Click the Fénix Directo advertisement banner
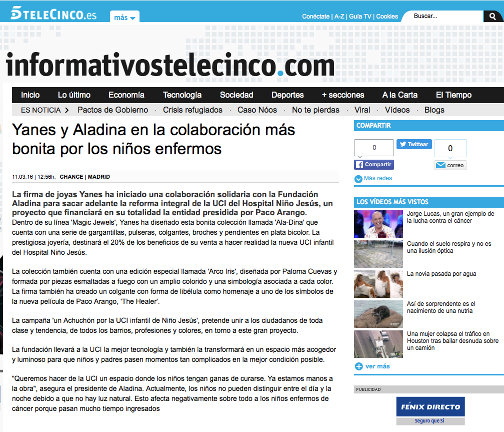Image resolution: width=504 pixels, height=432 pixels. click(430, 410)
